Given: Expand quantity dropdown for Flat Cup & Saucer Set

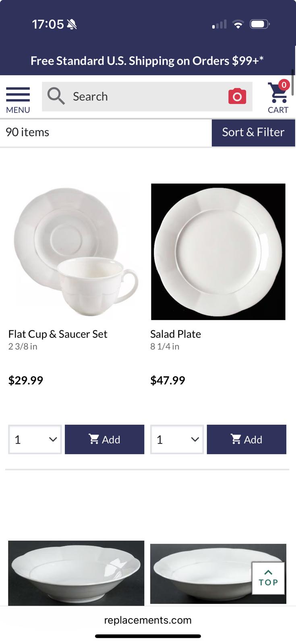Looking at the screenshot, I should click(x=35, y=440).
